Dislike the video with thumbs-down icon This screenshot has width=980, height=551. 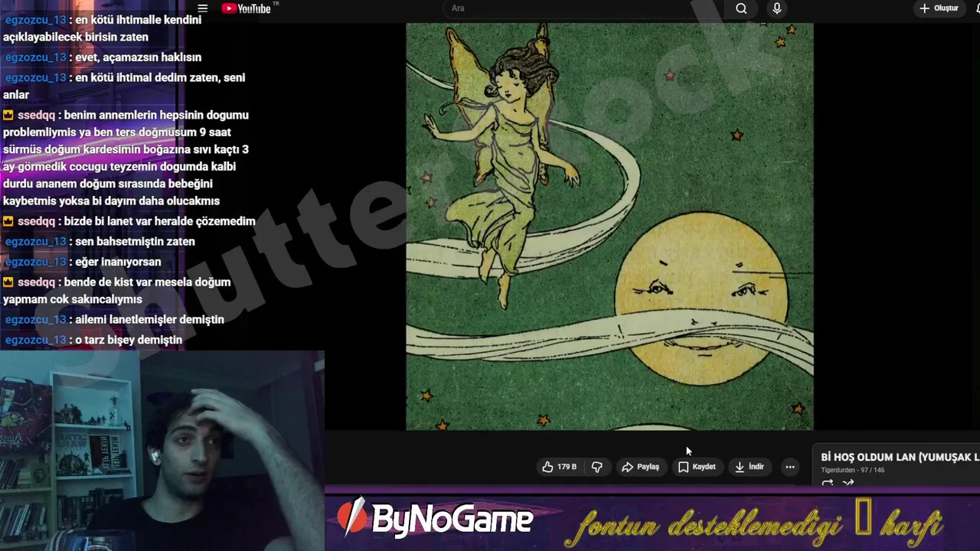pos(597,467)
